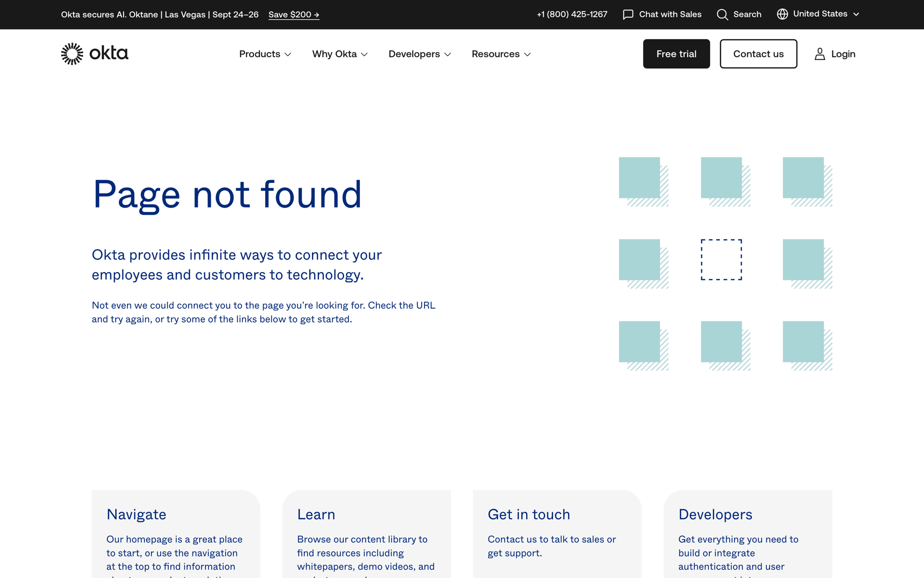Click the Oktane Las Vegas banner text

click(160, 14)
